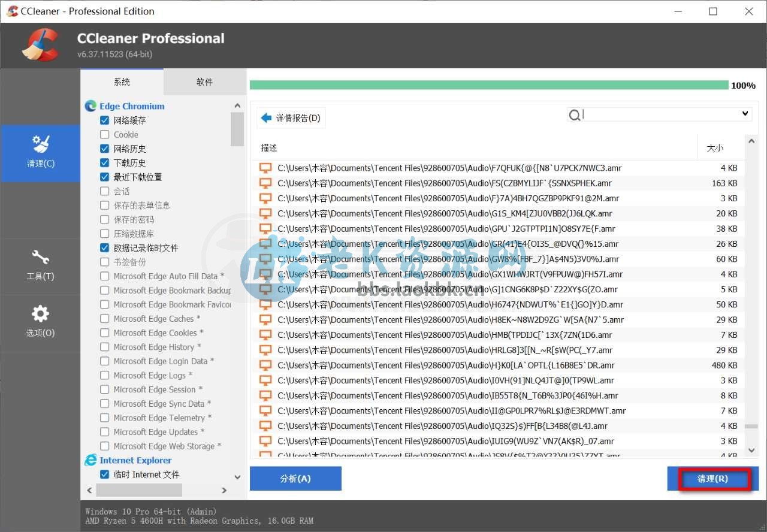Click the file icon of F}7A)4BH7 row

(x=265, y=198)
